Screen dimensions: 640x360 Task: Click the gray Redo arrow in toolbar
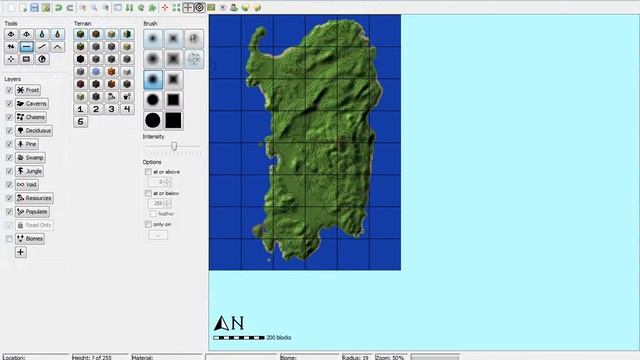pos(70,7)
